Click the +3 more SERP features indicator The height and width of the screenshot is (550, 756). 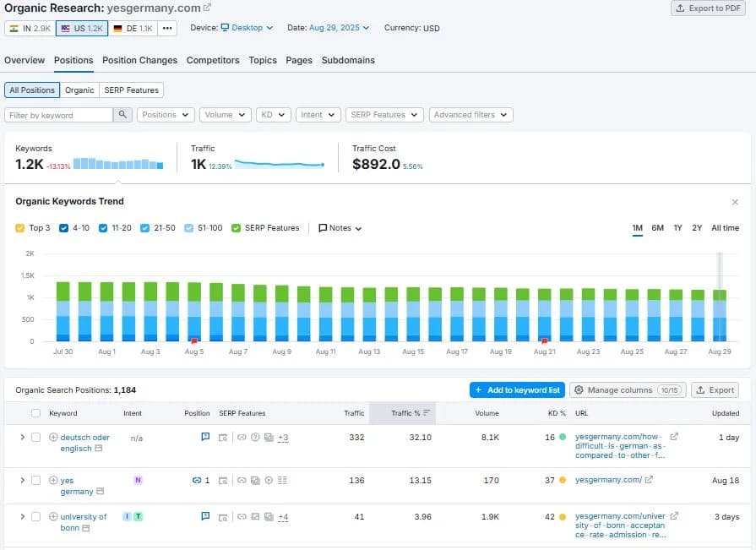pyautogui.click(x=283, y=438)
